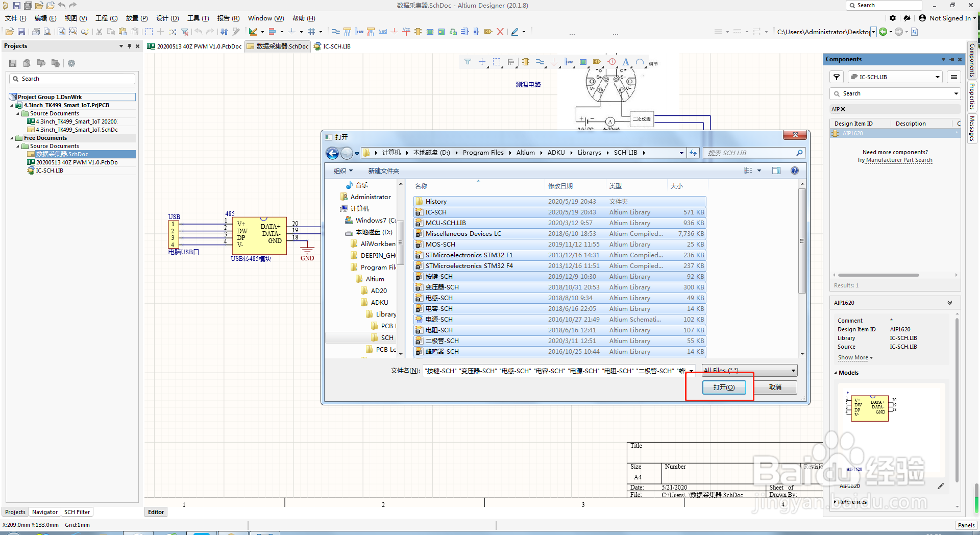This screenshot has height=535, width=980.
Task: Open the IC-SCH.LIB library dropdown
Action: [895, 77]
